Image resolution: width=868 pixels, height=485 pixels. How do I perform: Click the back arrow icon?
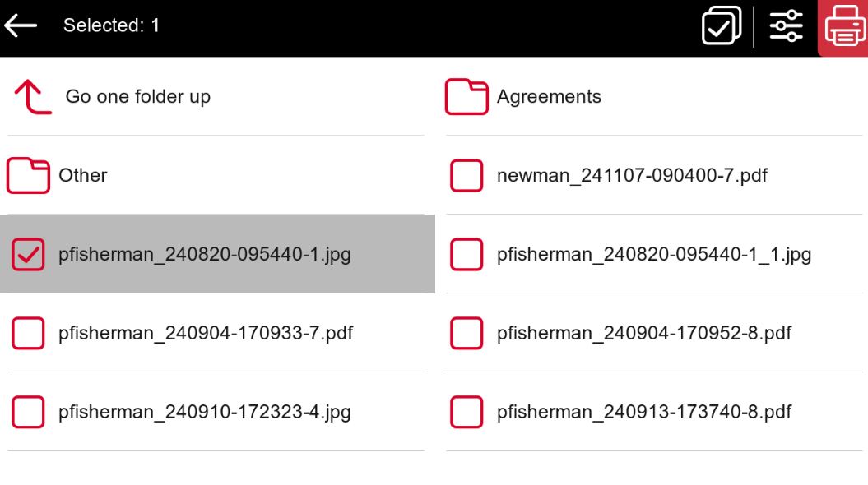tap(21, 25)
